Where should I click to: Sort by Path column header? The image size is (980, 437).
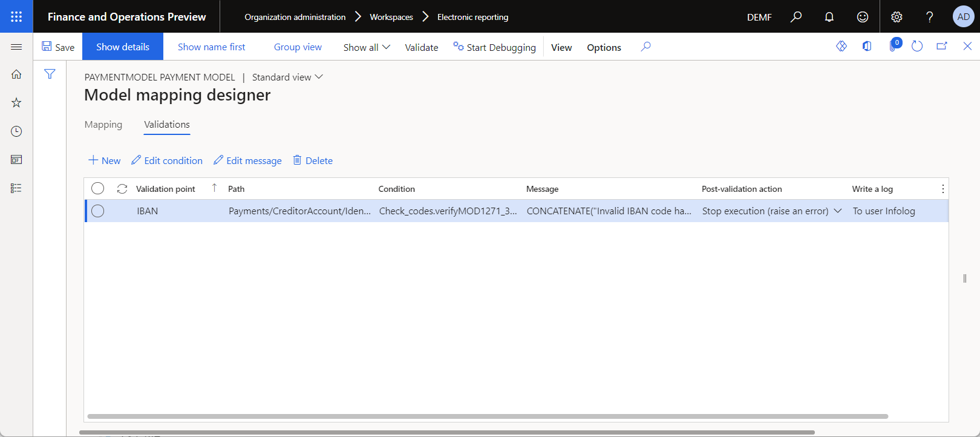point(237,189)
